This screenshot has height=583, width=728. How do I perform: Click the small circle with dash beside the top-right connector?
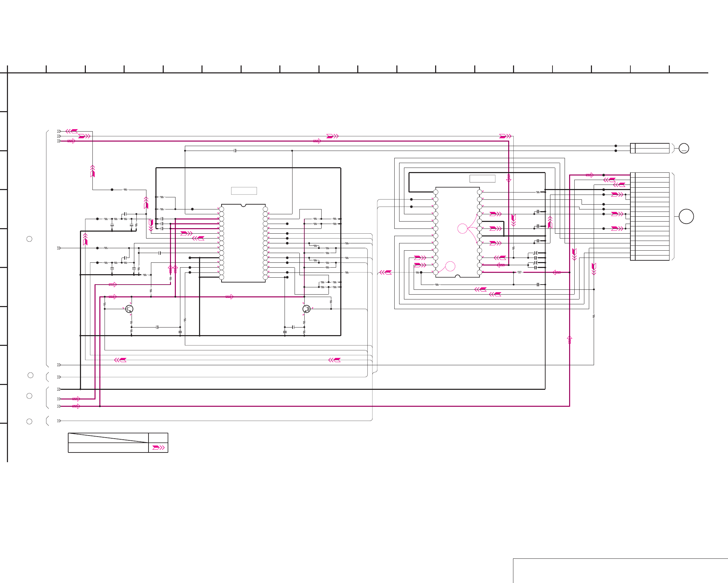coord(684,149)
